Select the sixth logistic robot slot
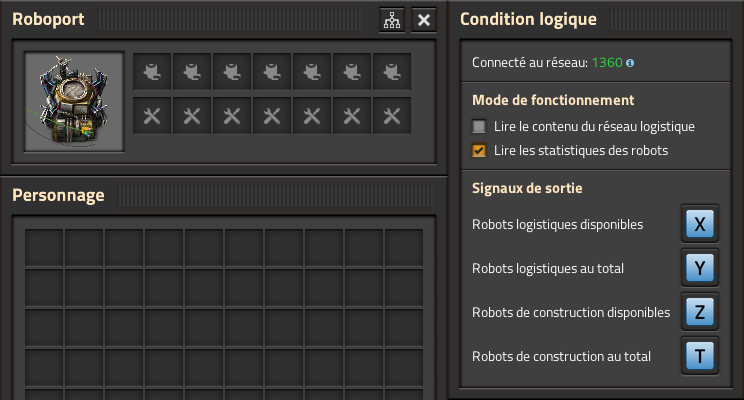The height and width of the screenshot is (400, 744). [x=352, y=72]
